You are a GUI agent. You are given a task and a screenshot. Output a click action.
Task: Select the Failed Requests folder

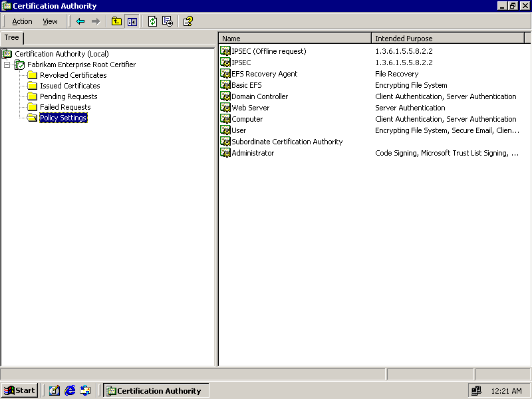tap(65, 107)
